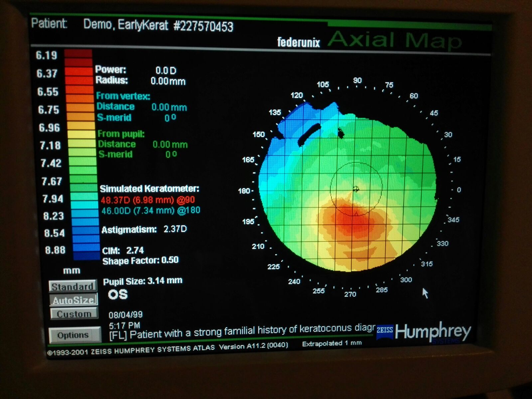Open the Options menu button
The height and width of the screenshot is (399, 532).
pos(74,335)
